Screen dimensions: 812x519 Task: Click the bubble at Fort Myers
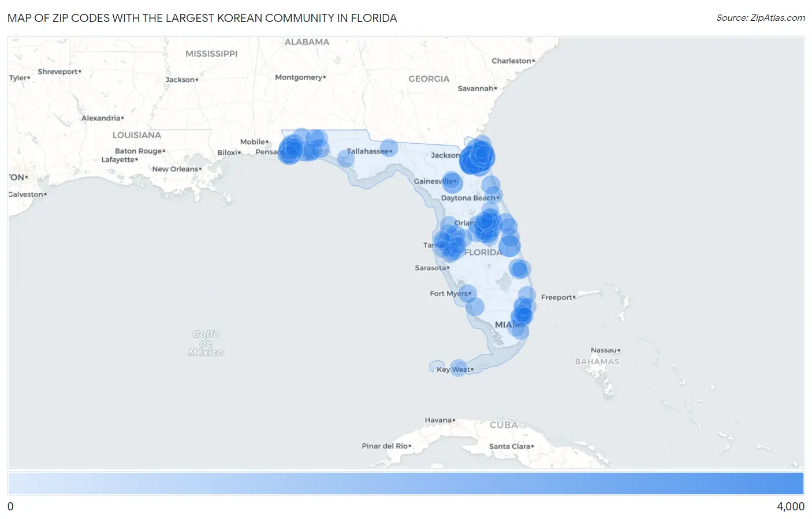click(467, 294)
